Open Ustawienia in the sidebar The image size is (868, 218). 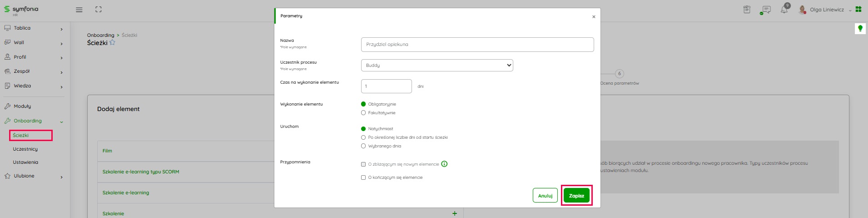pos(25,162)
